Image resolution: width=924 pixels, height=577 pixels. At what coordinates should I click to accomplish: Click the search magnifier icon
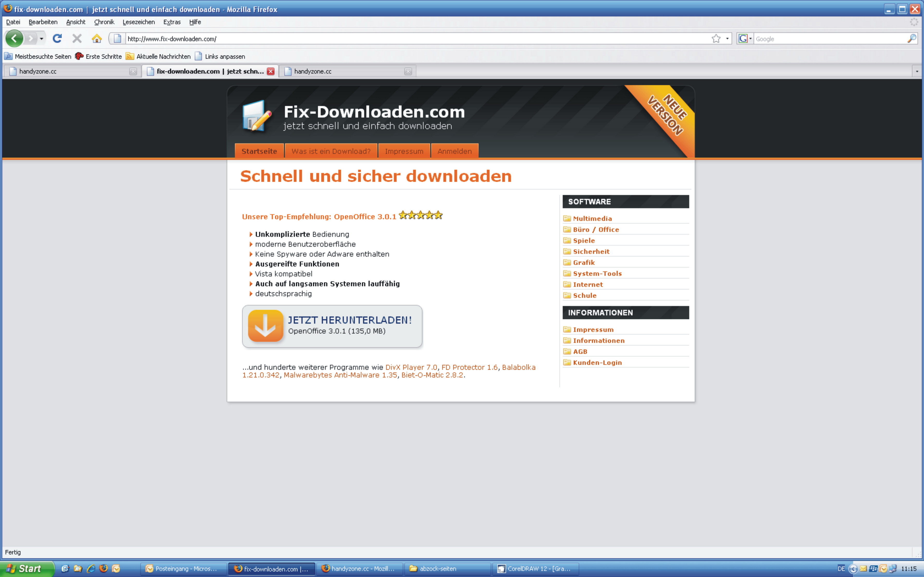click(912, 39)
